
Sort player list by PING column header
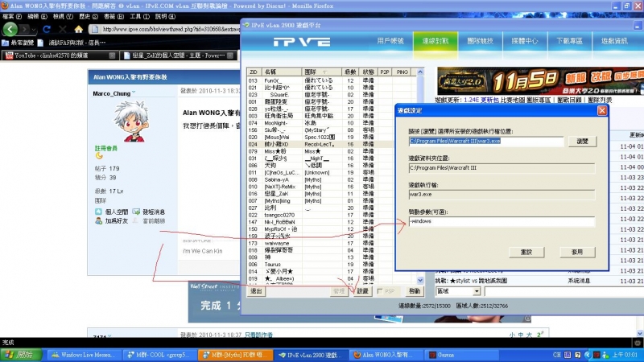[x=402, y=72]
